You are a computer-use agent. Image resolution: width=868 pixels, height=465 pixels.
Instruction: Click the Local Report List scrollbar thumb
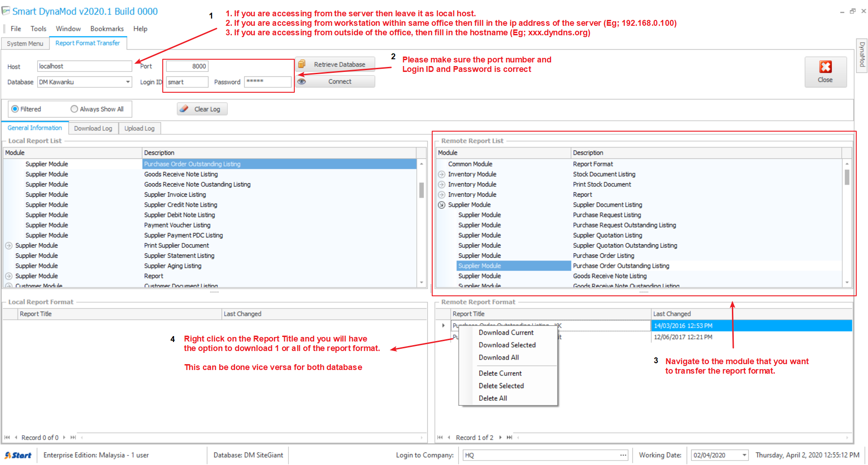click(x=421, y=190)
